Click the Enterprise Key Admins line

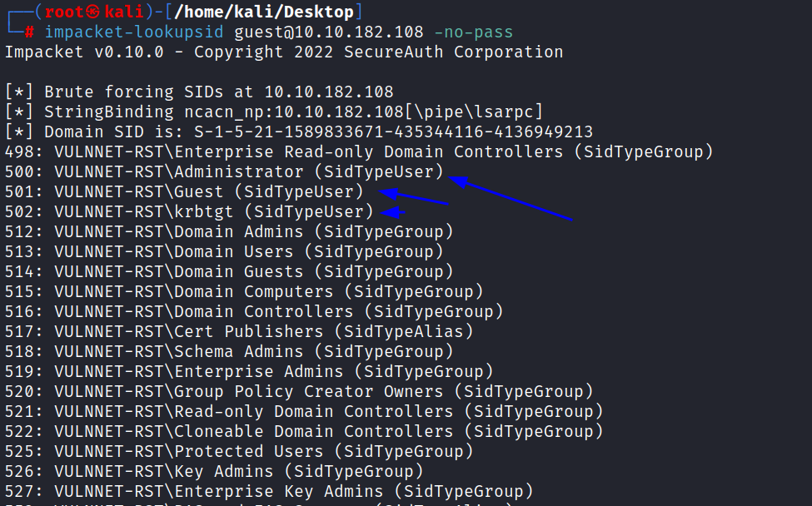tap(269, 492)
